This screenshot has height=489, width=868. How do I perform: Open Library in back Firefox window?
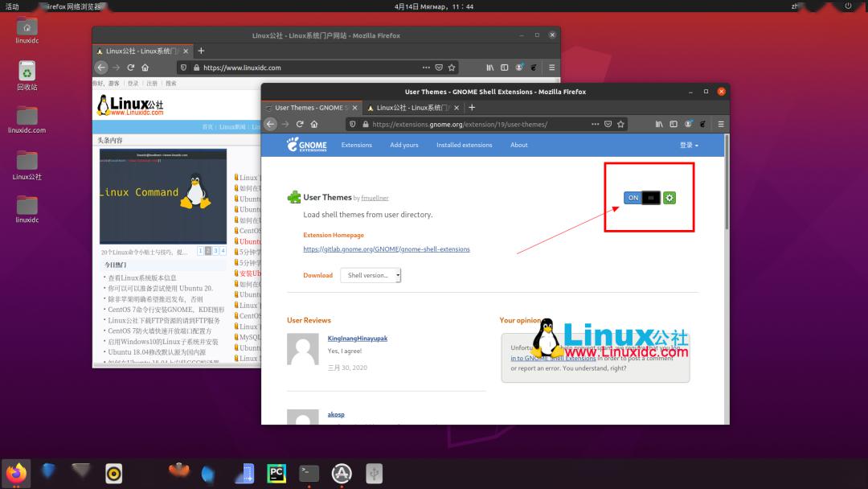click(x=490, y=68)
